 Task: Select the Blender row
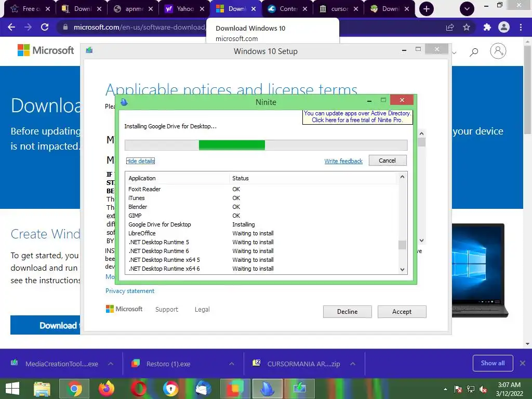pos(261,207)
